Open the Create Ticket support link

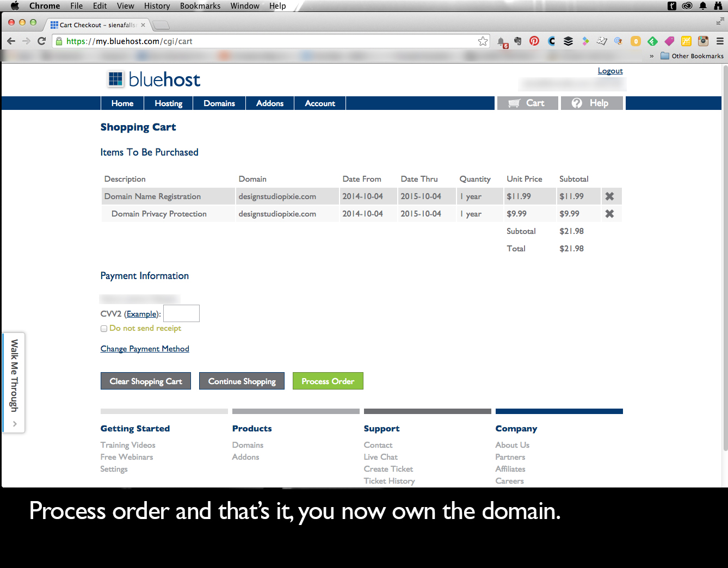388,469
